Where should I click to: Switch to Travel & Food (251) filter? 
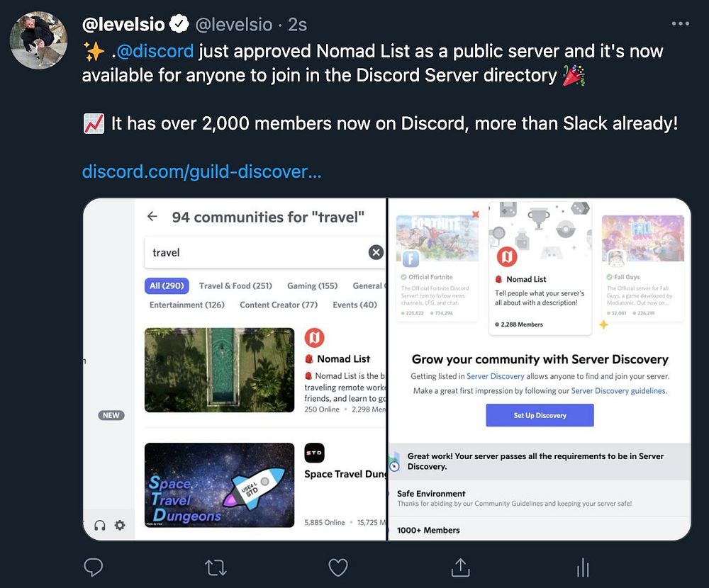point(235,285)
